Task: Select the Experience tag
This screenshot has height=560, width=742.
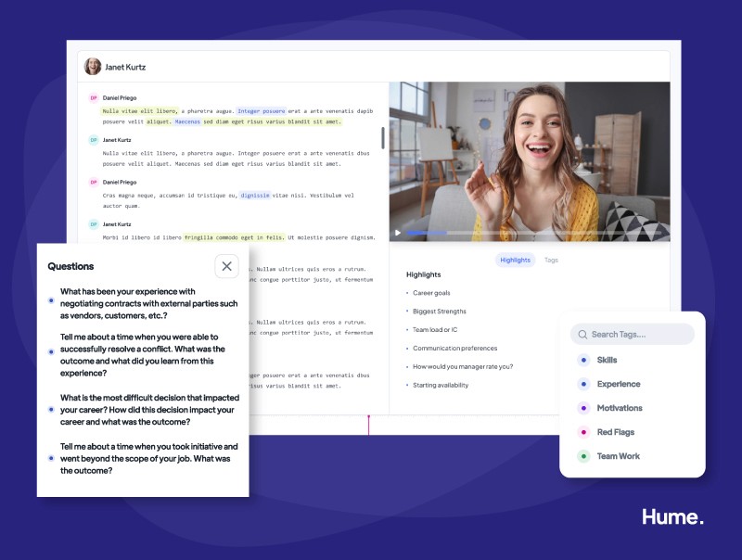Action: (x=609, y=384)
